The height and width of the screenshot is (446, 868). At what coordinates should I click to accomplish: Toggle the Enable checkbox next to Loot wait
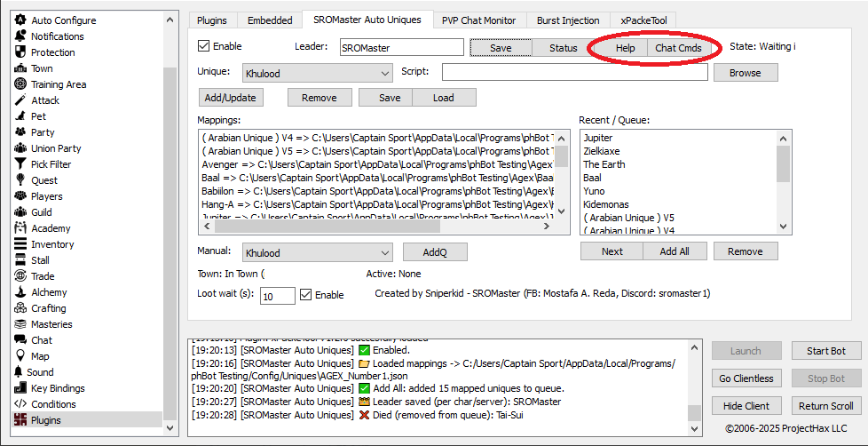306,295
